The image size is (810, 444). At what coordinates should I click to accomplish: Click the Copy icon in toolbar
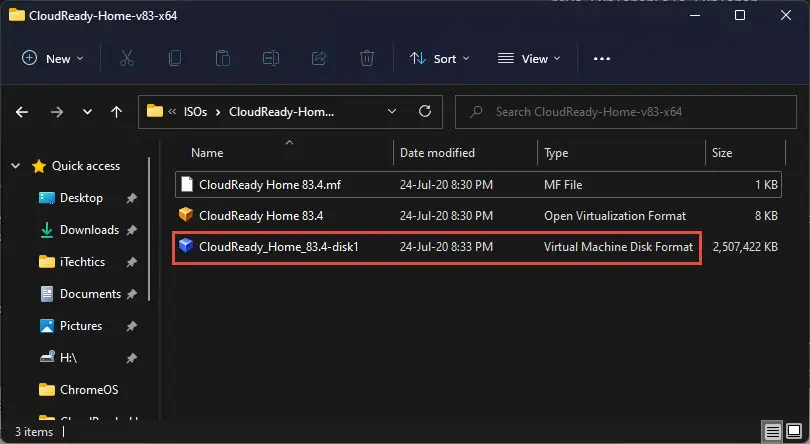click(x=175, y=58)
